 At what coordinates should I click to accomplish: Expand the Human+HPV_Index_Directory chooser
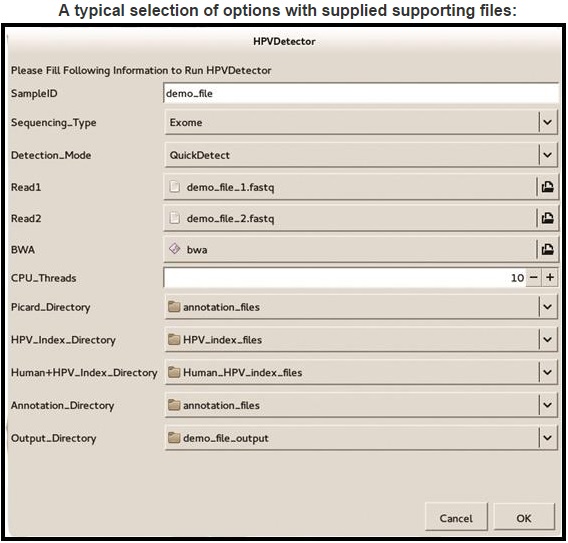[361, 372]
